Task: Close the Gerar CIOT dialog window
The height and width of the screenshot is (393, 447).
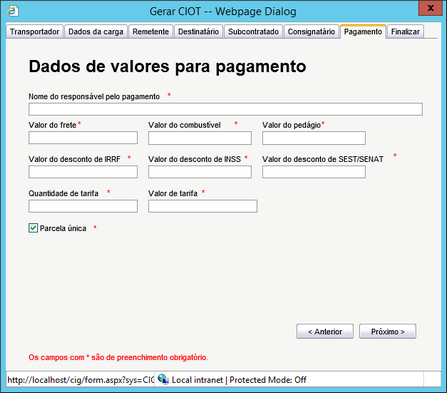Action: coord(430,8)
